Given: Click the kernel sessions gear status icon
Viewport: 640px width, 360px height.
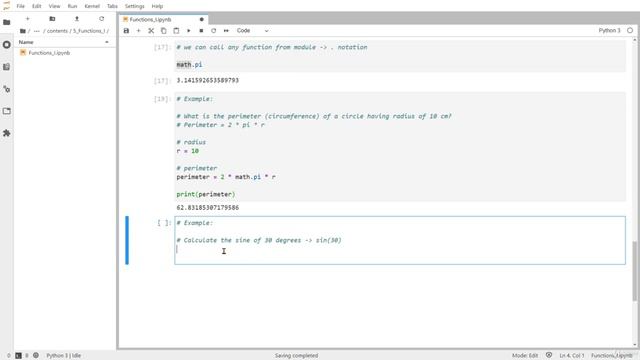Looking at the screenshot, I should click(x=36, y=356).
